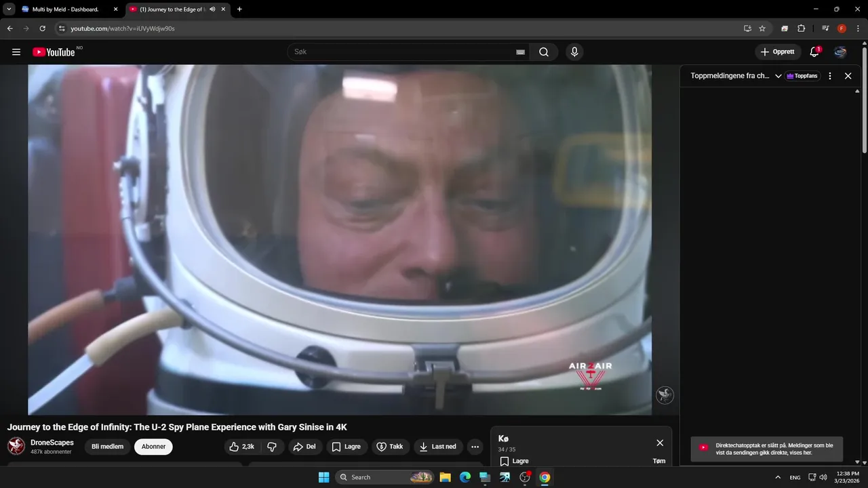Subscribe with the Abonner button
The image size is (868, 488).
pyautogui.click(x=153, y=447)
